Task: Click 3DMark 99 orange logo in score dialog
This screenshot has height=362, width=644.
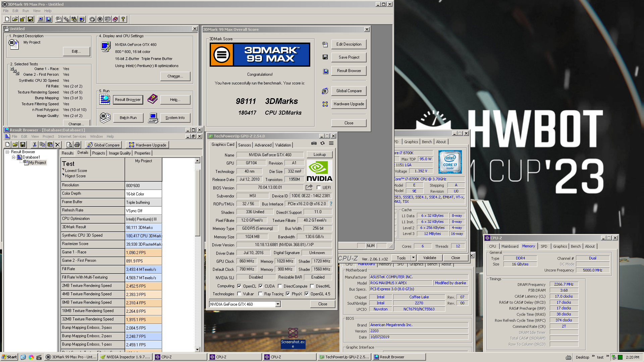Action: tap(222, 54)
